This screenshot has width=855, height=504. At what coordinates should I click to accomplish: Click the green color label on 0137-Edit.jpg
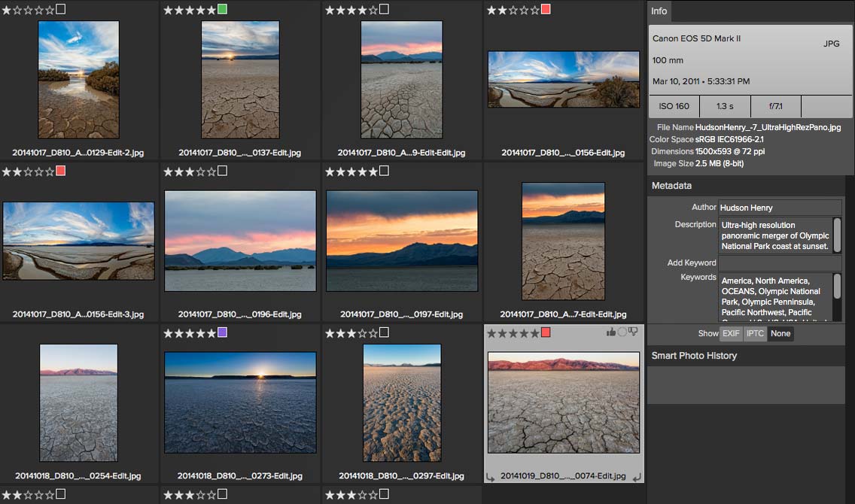(223, 10)
